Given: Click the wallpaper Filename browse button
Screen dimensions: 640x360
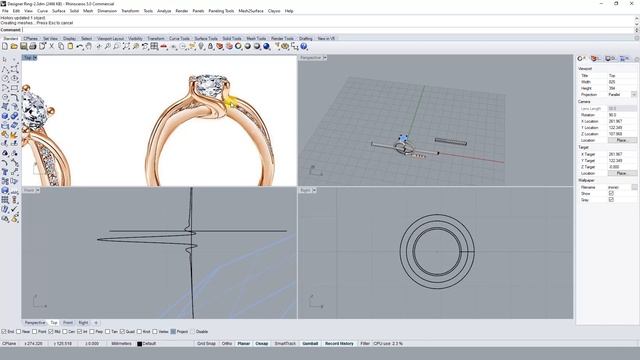Looking at the screenshot, I should [x=634, y=187].
